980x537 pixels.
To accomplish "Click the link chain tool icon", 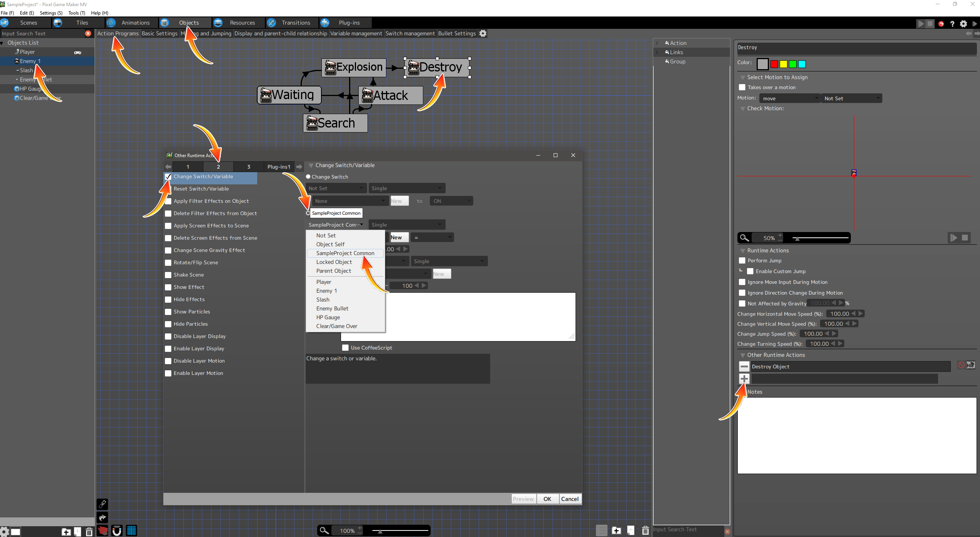I will point(102,504).
